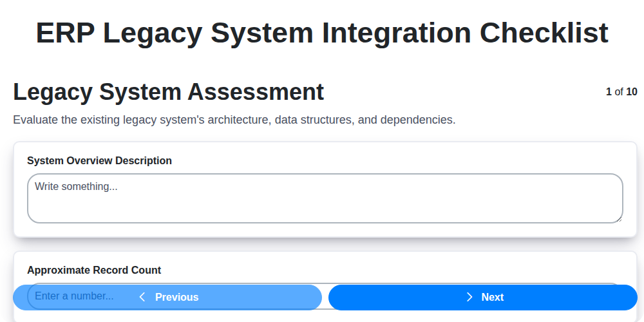Image resolution: width=644 pixels, height=322 pixels.
Task: Click the left chevron icon on Previous
Action: tap(142, 297)
